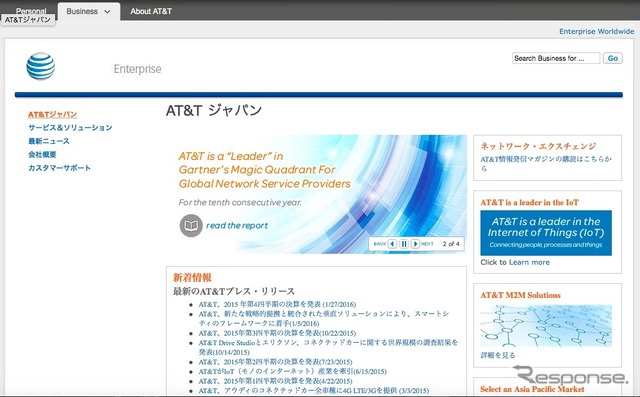Open the Select an Asia Pacific Market heading
The width and height of the screenshot is (640, 397).
[x=532, y=389]
